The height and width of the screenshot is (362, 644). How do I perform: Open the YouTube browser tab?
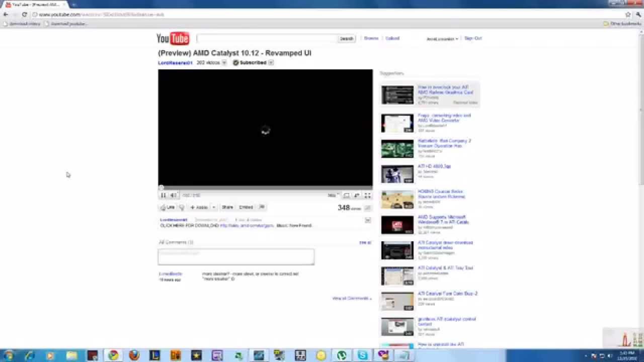[34, 5]
